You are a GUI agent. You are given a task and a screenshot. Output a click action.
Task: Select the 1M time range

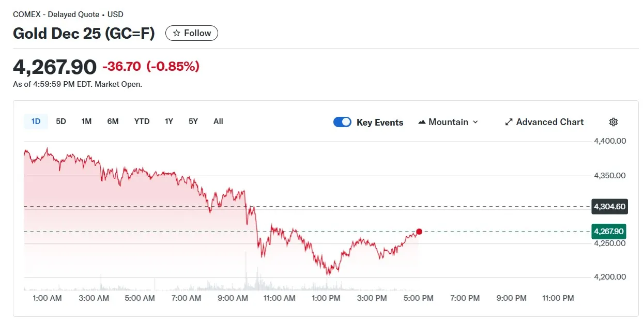coord(86,121)
